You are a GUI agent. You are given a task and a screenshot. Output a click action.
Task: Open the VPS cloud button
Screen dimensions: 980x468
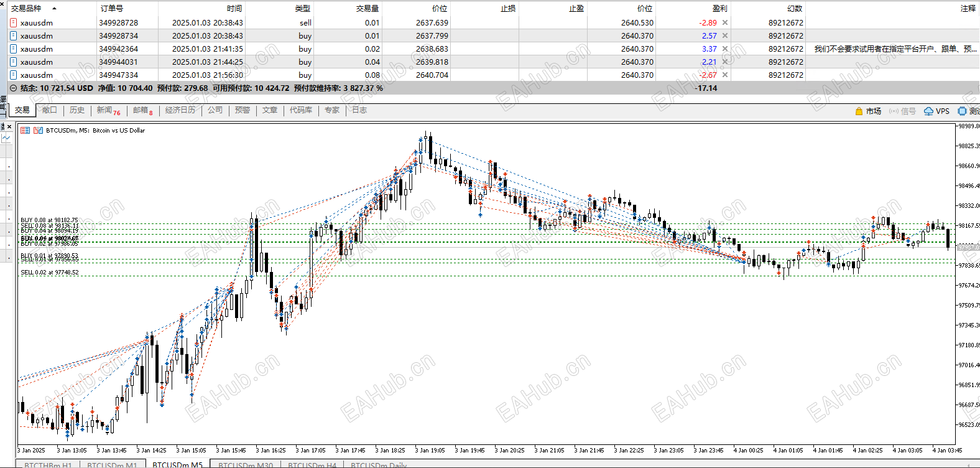point(936,111)
